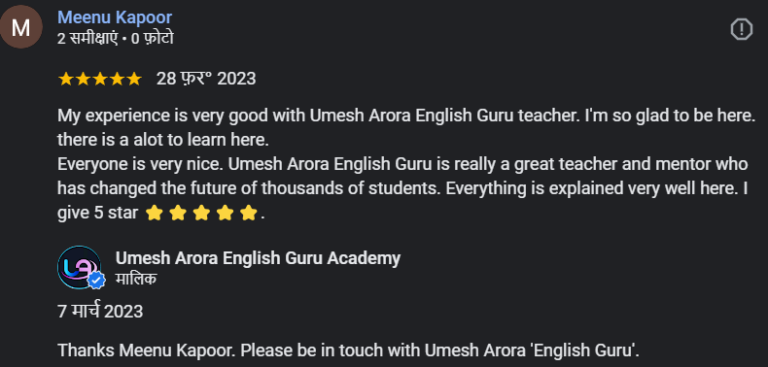Click the last star emoji in review text
The image size is (768, 367).
(x=249, y=214)
